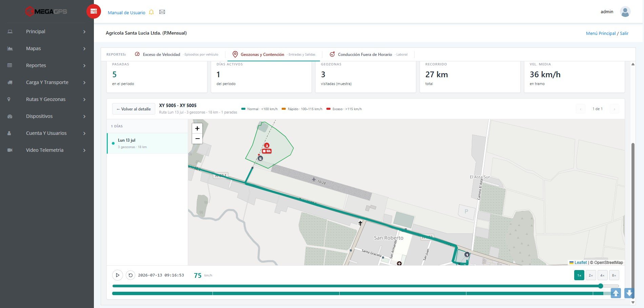Viewport: 644px width, 308px height.
Task: Click the Cuenta Y Usuarios person icon
Action: (9, 133)
